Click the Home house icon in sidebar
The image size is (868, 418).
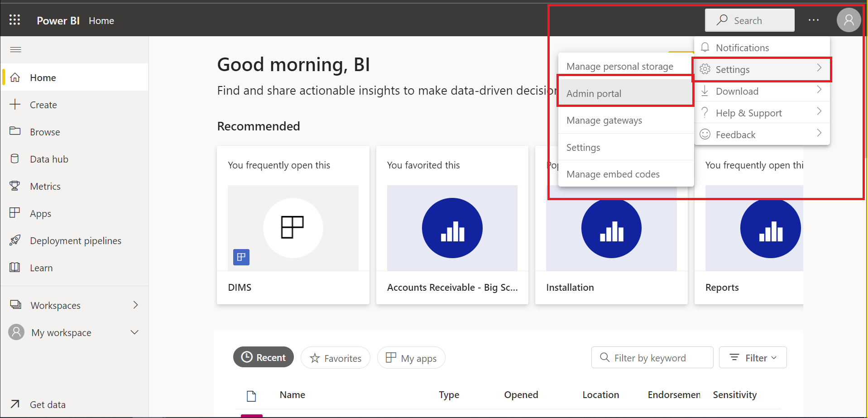[15, 77]
